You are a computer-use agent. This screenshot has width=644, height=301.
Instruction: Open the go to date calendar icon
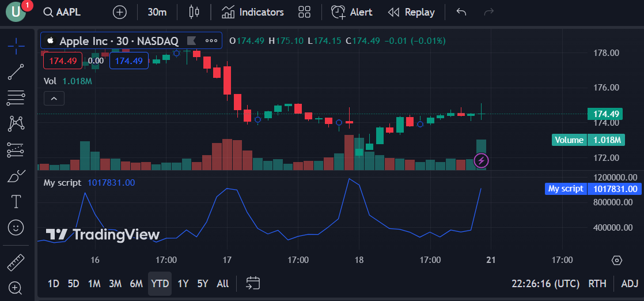[253, 283]
